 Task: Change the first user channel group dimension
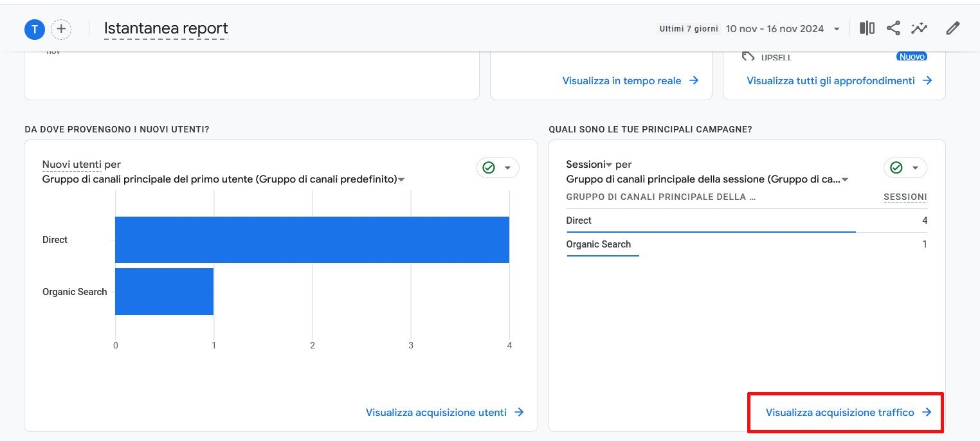pos(223,179)
